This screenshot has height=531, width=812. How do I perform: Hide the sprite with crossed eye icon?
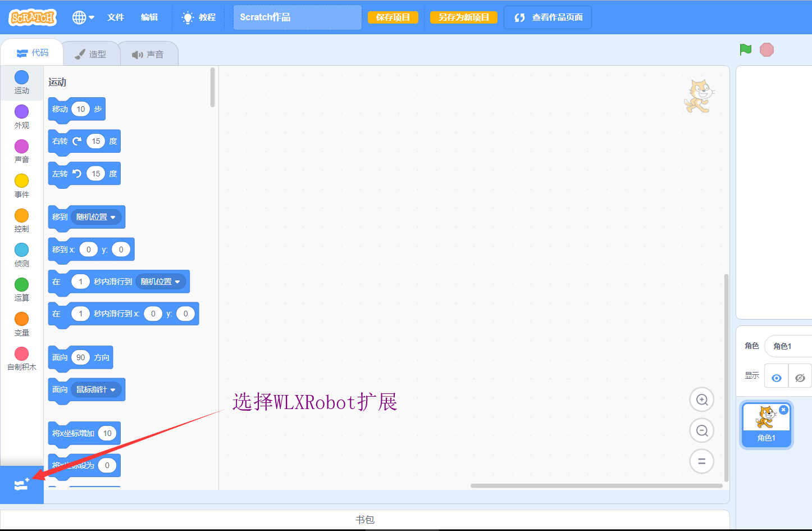tap(800, 378)
